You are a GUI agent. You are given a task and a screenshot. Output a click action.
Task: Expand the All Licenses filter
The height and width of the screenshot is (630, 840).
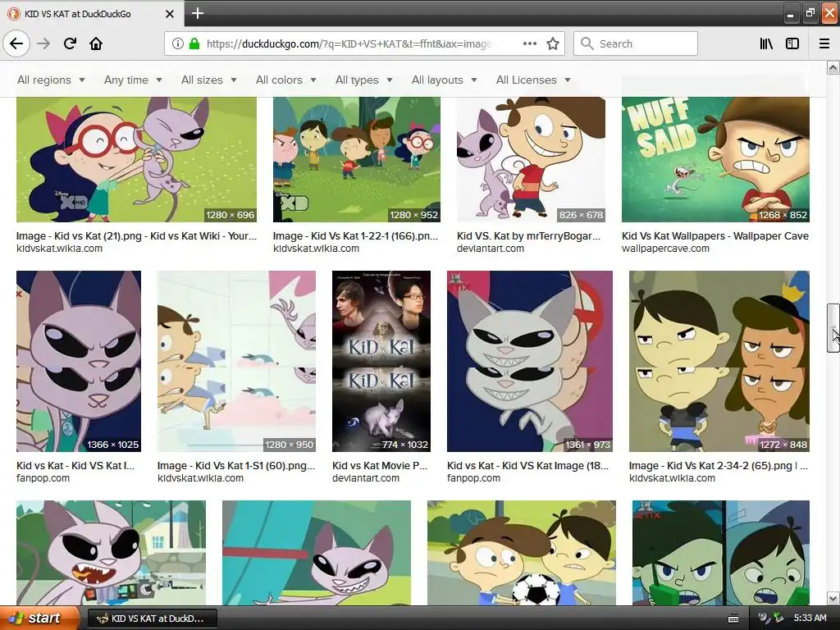pyautogui.click(x=533, y=80)
